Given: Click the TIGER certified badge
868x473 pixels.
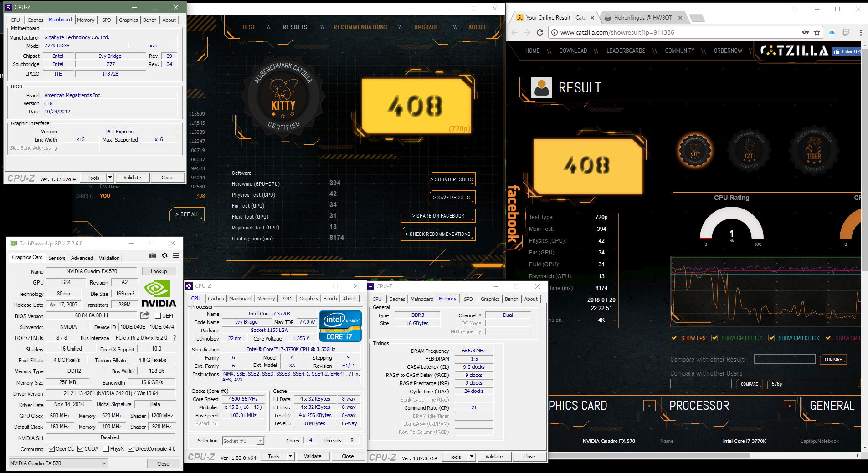Looking at the screenshot, I should [814, 151].
